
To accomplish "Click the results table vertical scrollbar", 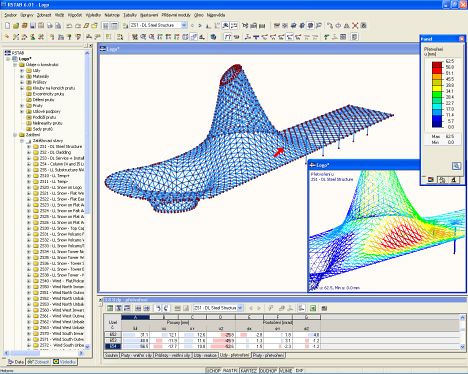I will coord(462,332).
